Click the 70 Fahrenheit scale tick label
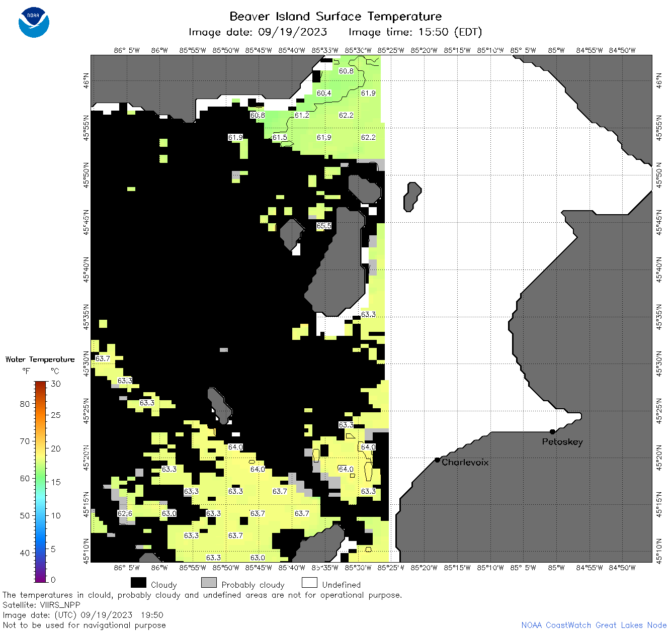The image size is (672, 633). [x=25, y=441]
